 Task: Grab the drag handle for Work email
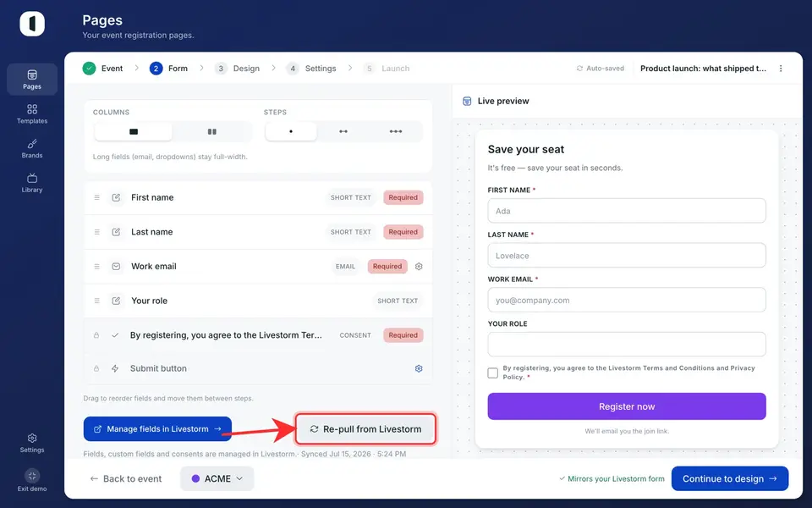pos(96,267)
